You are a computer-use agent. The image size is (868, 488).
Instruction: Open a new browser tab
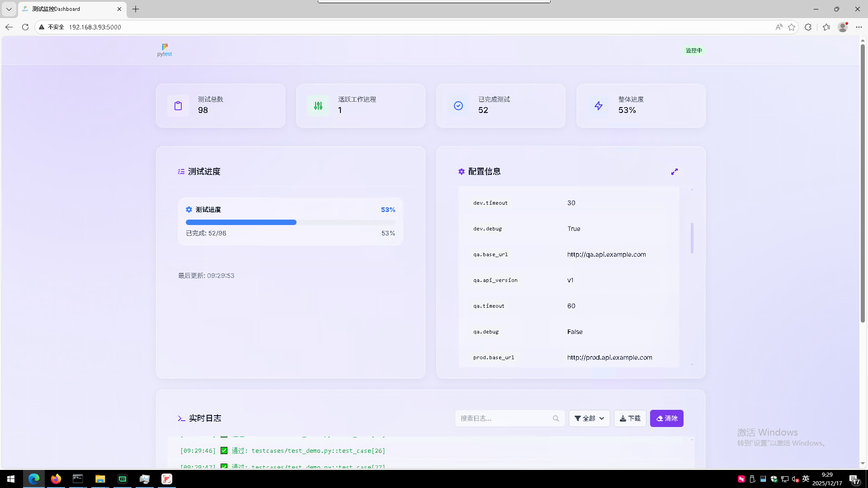(136, 9)
